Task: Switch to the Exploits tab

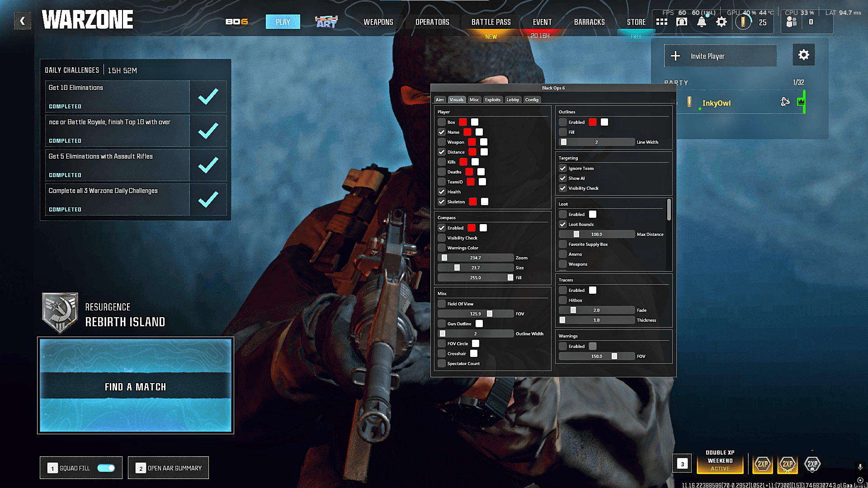Action: tap(493, 99)
